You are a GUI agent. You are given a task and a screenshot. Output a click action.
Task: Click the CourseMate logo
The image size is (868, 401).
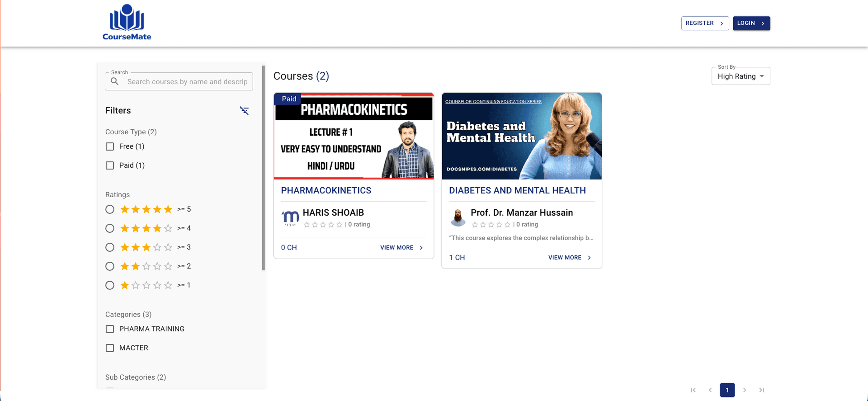click(127, 22)
